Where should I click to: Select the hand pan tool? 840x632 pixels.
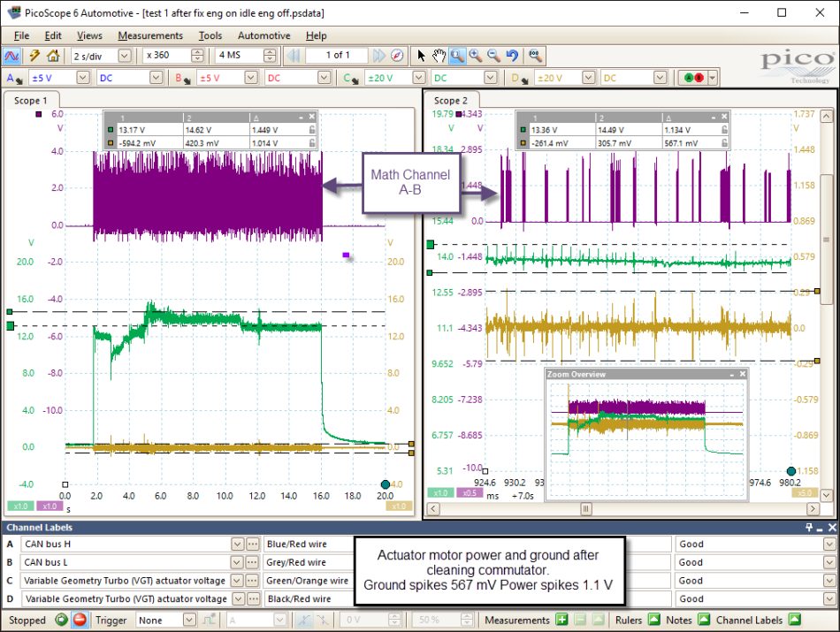(x=439, y=55)
